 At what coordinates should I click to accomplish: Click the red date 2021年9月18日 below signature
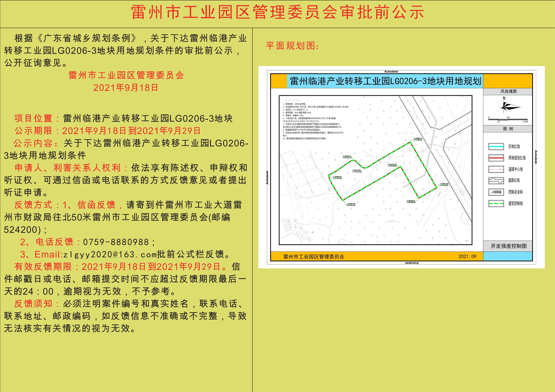[126, 88]
